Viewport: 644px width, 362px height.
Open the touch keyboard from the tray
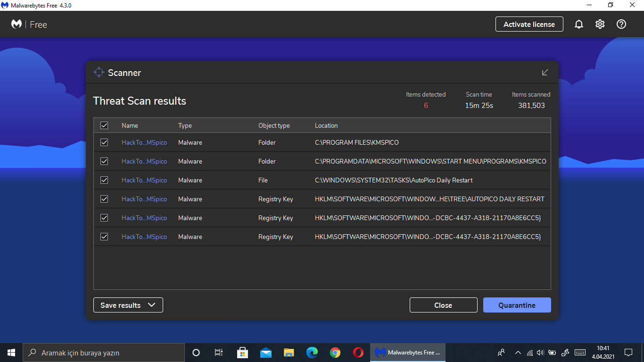click(x=580, y=353)
